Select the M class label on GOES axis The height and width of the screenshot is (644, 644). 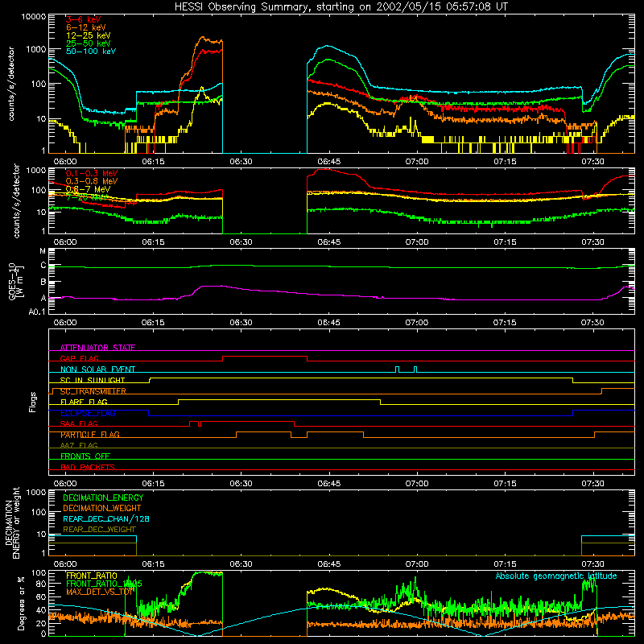(43, 251)
